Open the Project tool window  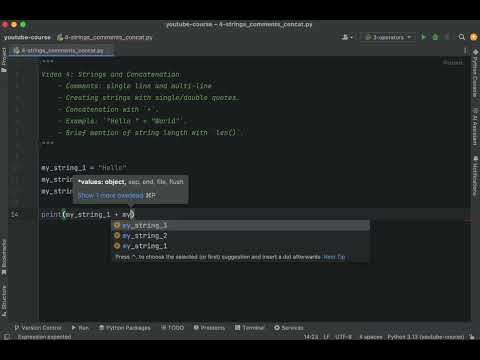pos(4,60)
